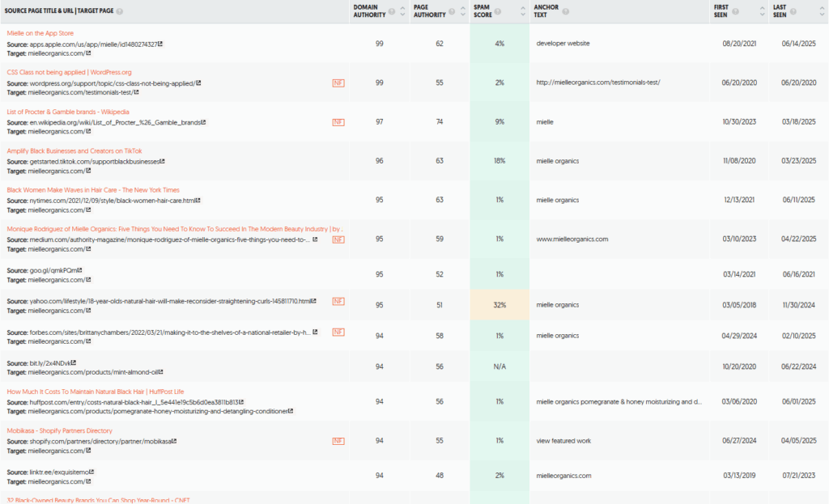This screenshot has width=829, height=504.
Task: Open Mielle on the App Store link
Action: [40, 33]
